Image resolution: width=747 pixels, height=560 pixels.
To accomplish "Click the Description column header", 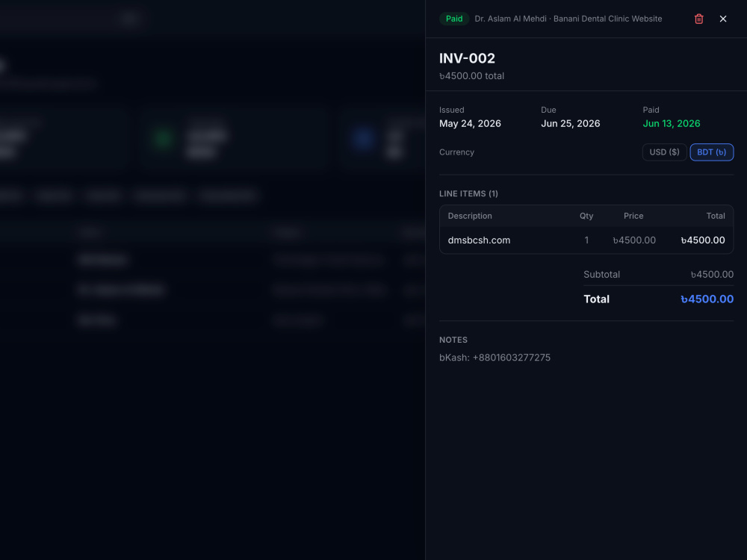I will (x=470, y=216).
